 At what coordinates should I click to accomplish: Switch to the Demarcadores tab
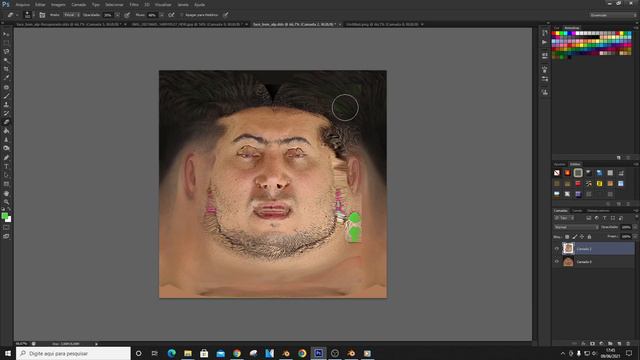coord(598,211)
